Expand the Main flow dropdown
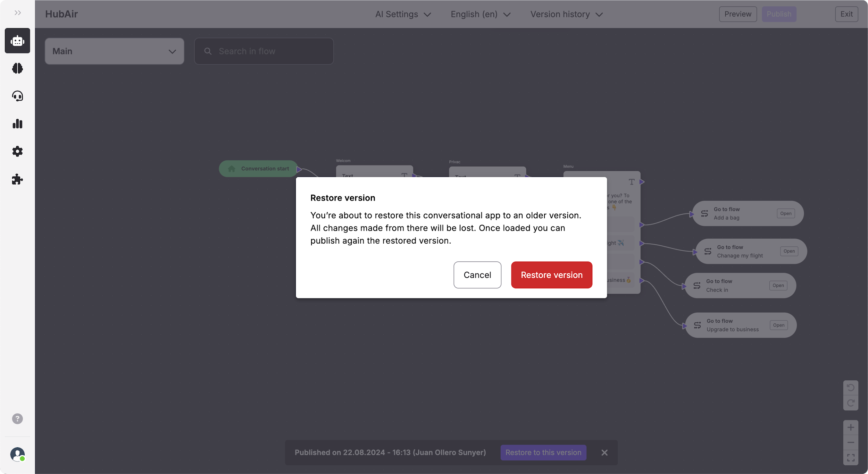The height and width of the screenshot is (474, 868). pos(114,51)
